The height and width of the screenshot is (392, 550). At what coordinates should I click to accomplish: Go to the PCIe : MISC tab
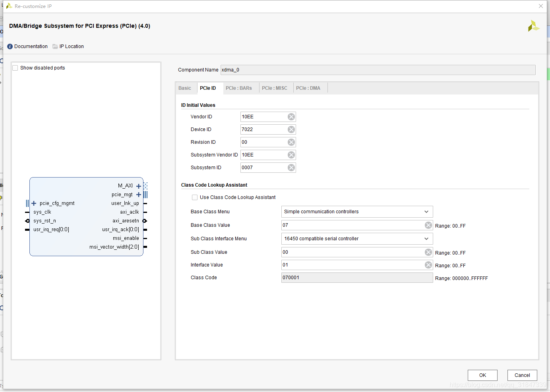click(275, 88)
